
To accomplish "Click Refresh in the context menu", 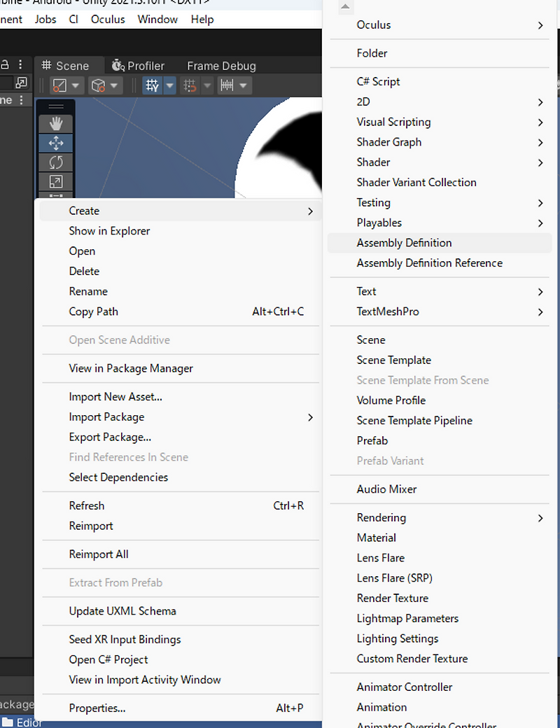I will pos(180,505).
